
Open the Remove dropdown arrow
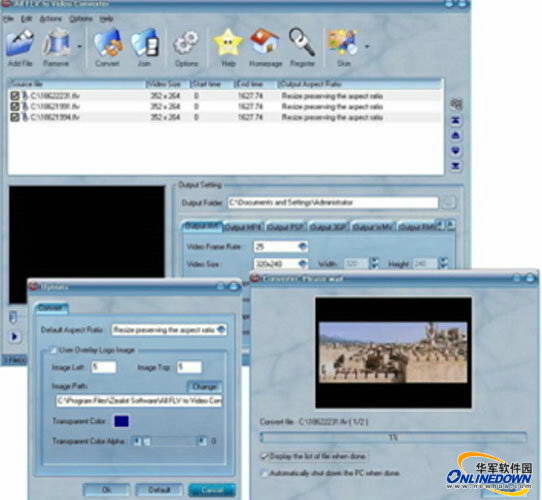(80, 46)
